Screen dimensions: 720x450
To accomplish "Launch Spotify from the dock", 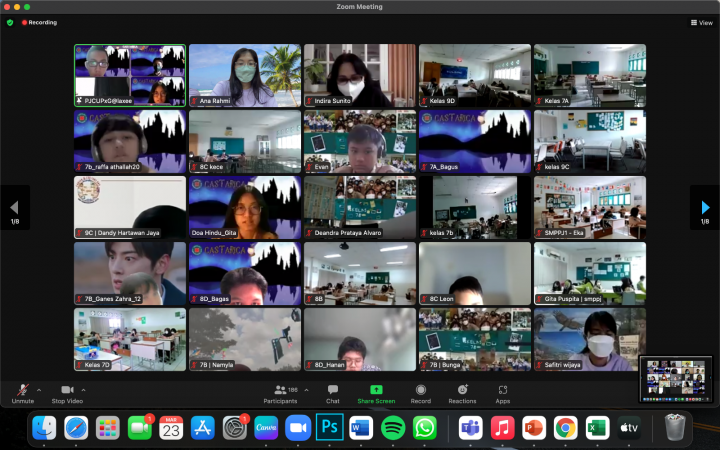I will pyautogui.click(x=392, y=427).
